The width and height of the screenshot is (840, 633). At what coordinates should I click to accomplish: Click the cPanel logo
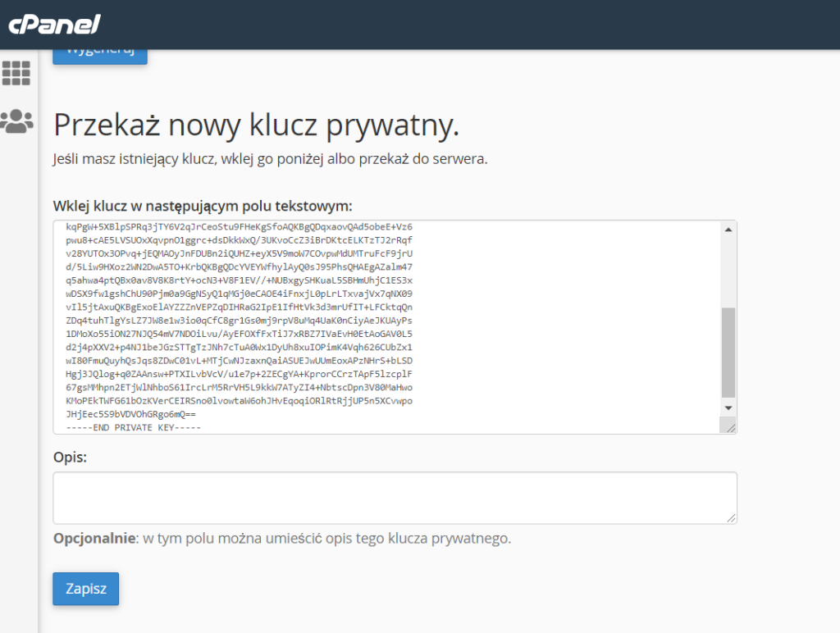(x=55, y=25)
